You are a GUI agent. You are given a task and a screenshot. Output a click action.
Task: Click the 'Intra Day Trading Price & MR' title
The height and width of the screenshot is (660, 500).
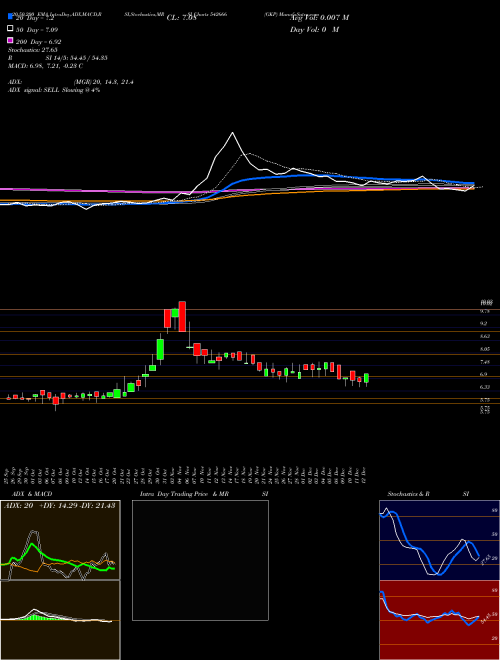(x=184, y=494)
